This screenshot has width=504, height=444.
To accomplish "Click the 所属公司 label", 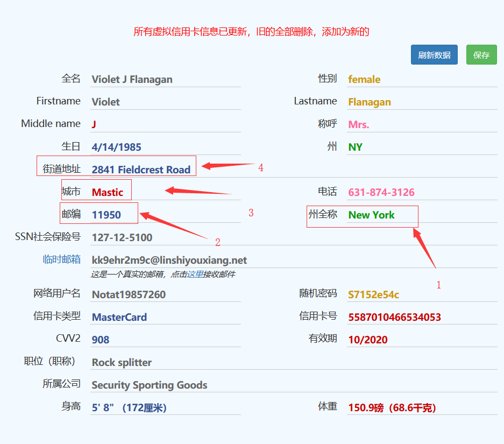I will click(x=62, y=384).
